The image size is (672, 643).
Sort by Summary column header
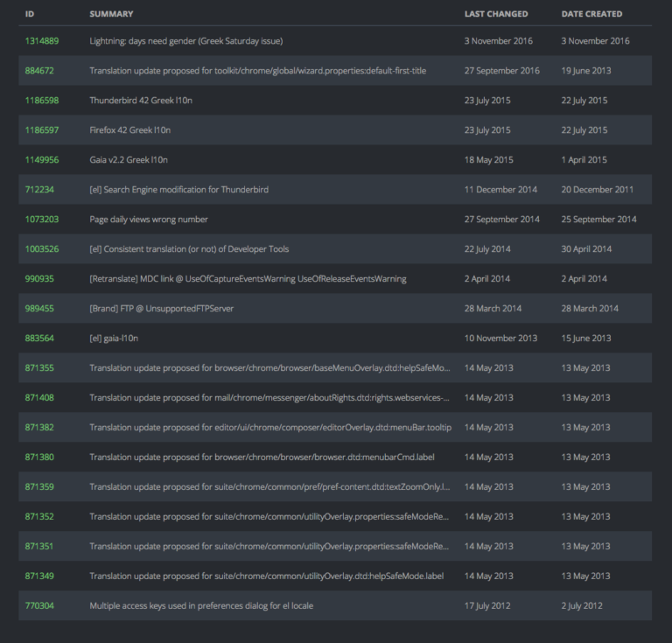click(111, 14)
